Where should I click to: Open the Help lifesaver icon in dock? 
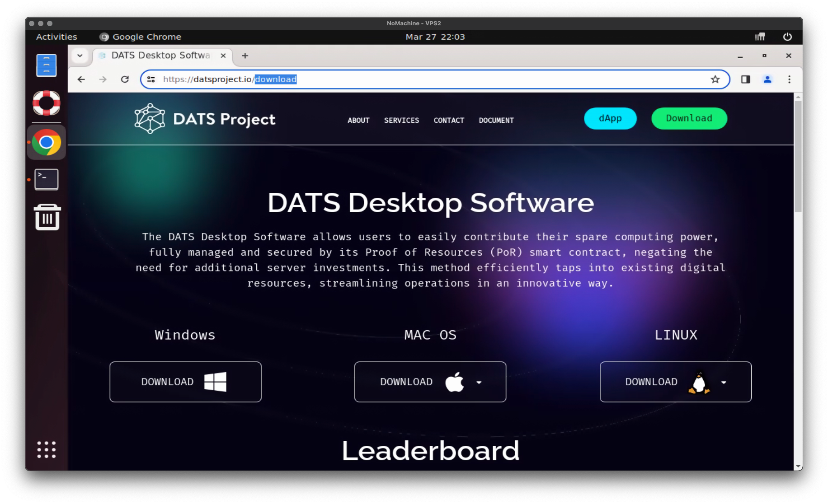click(47, 103)
